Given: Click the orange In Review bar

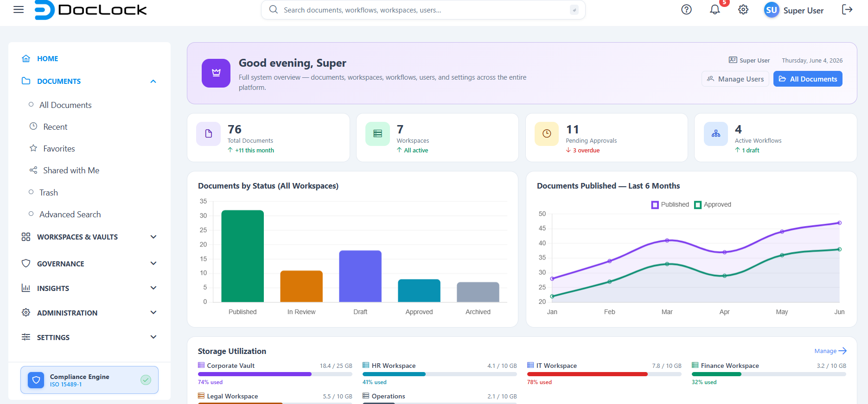Looking at the screenshot, I should [301, 286].
